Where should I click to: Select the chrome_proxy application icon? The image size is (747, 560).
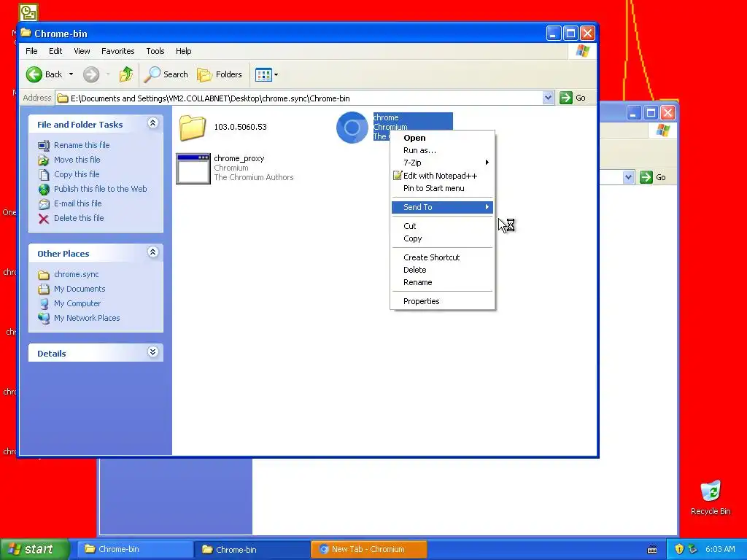coord(193,168)
